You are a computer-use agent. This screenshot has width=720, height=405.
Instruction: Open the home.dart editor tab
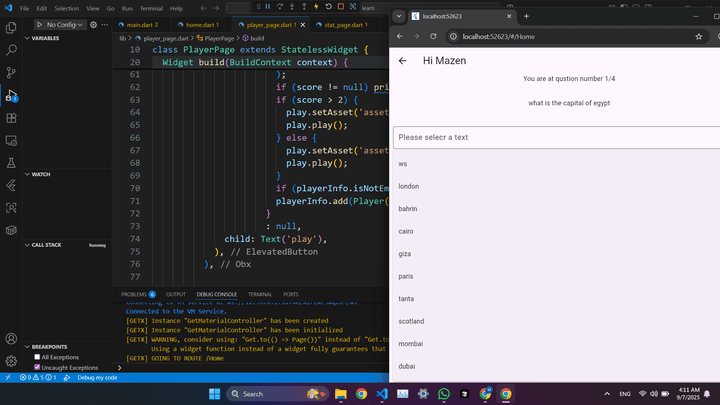pyautogui.click(x=200, y=24)
